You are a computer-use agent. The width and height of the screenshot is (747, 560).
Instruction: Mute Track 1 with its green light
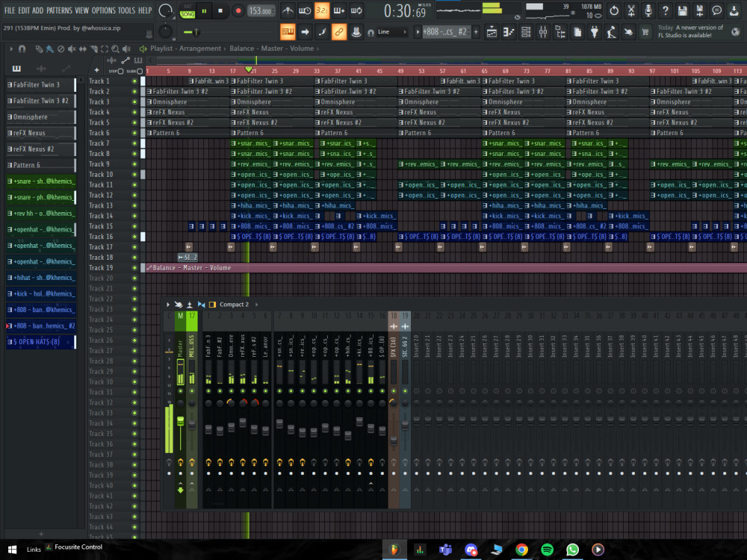point(134,81)
